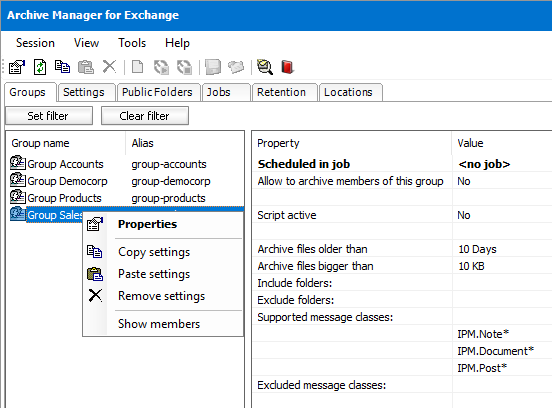The width and height of the screenshot is (552, 408).
Task: Open the Session menu
Action: [x=35, y=43]
